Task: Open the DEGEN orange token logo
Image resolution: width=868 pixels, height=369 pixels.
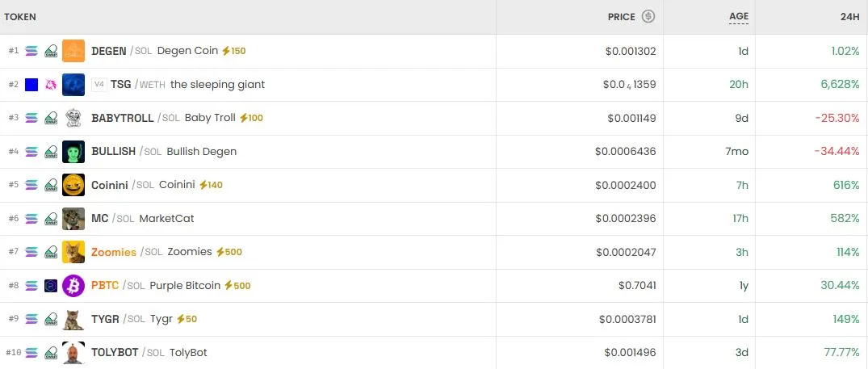Action: (73, 51)
